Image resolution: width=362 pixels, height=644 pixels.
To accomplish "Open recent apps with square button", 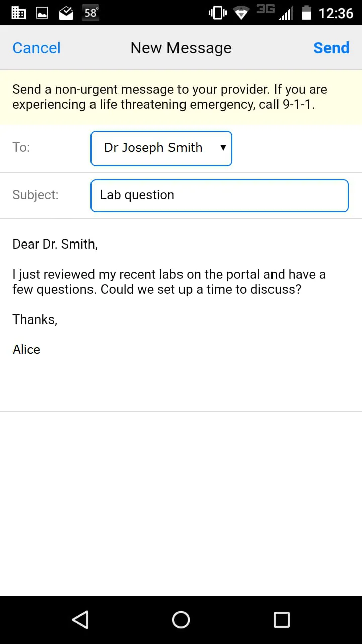I will 282,619.
